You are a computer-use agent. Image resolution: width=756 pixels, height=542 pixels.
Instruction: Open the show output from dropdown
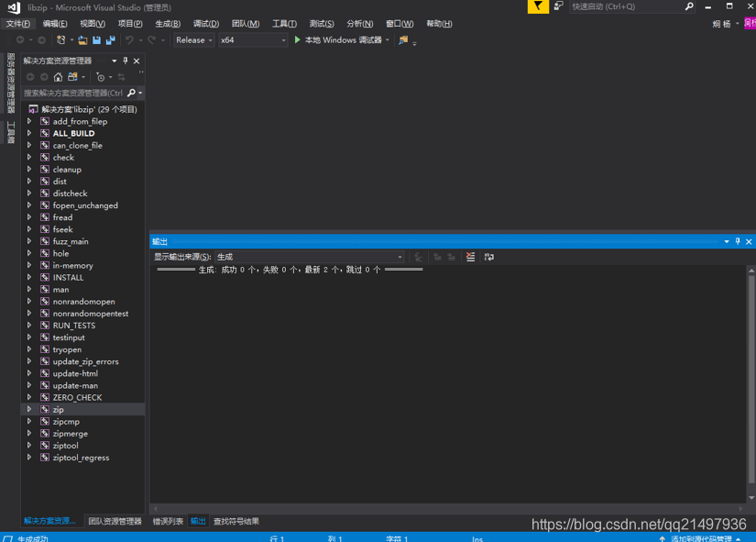click(310, 257)
